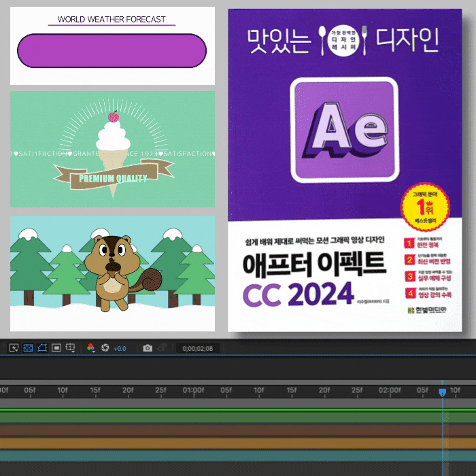476x476 pixels.
Task: Click the 'CC 2024' text on book
Action: (298, 294)
